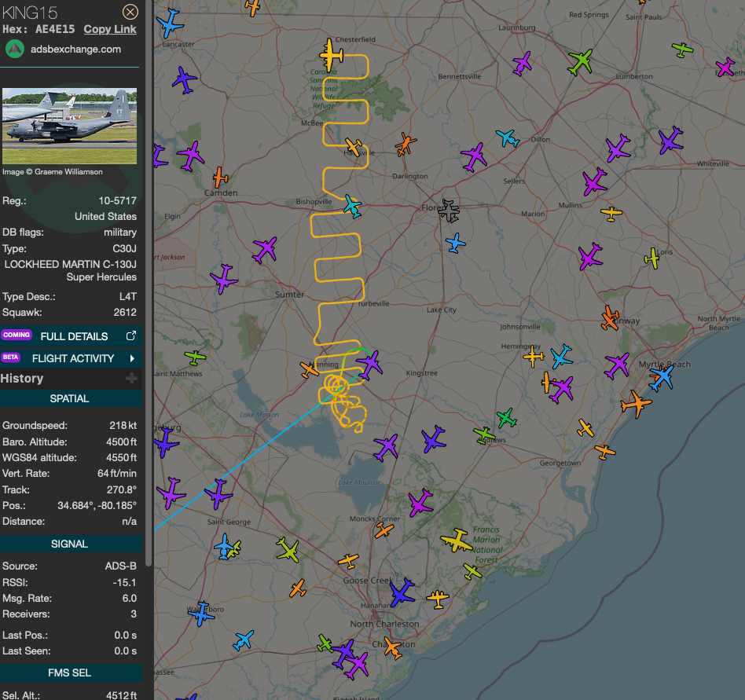Viewport: 745px width, 700px height.
Task: Open the C-130J aircraft photo thumbnail
Action: (x=69, y=126)
